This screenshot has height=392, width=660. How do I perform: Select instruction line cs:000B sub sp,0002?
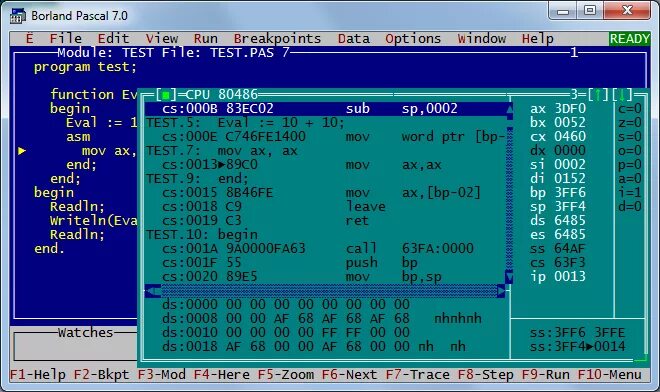[x=325, y=109]
